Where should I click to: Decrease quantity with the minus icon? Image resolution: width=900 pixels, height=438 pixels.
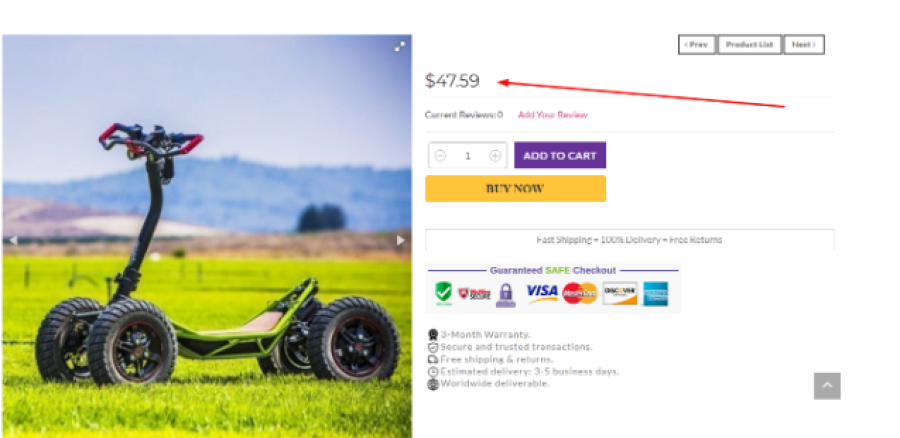(441, 156)
